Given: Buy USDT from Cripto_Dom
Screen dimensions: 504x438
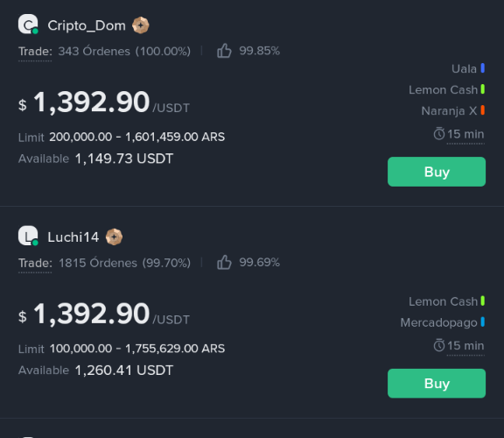Looking at the screenshot, I should pos(437,172).
